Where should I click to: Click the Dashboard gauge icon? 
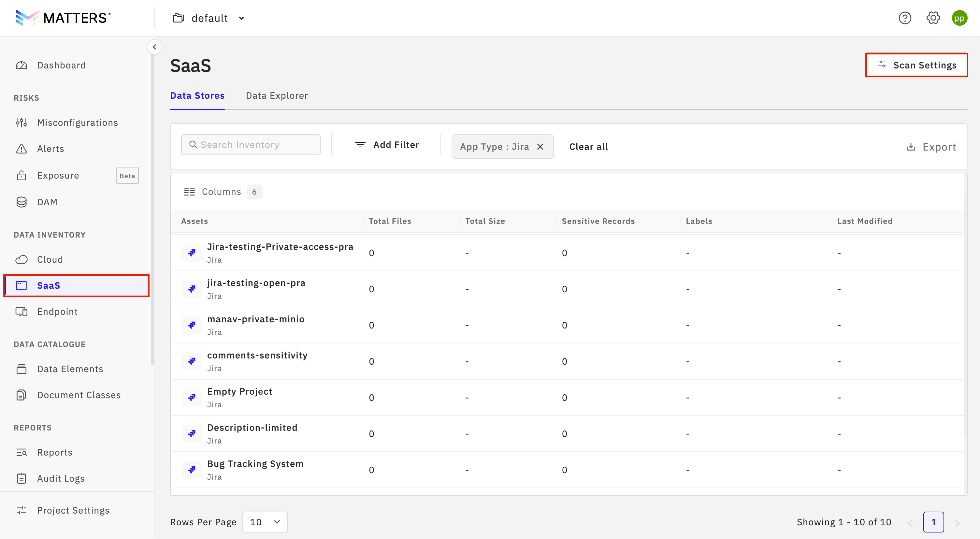point(21,65)
